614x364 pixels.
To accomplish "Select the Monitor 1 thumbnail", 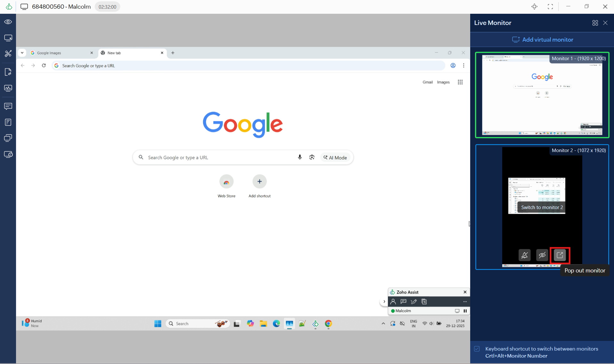I will pos(542,95).
